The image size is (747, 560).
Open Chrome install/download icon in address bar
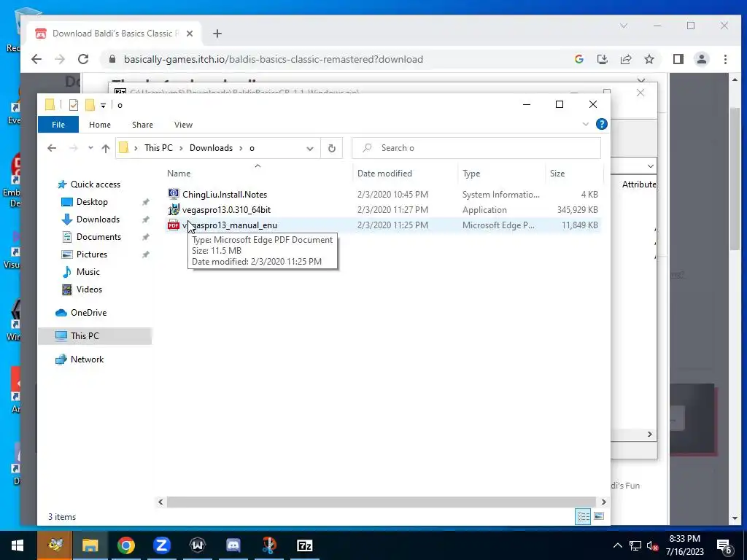(602, 59)
